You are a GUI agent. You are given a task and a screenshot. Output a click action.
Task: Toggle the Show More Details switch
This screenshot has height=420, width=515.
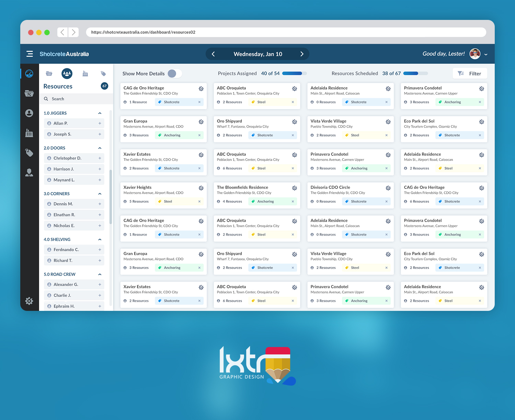(x=175, y=73)
